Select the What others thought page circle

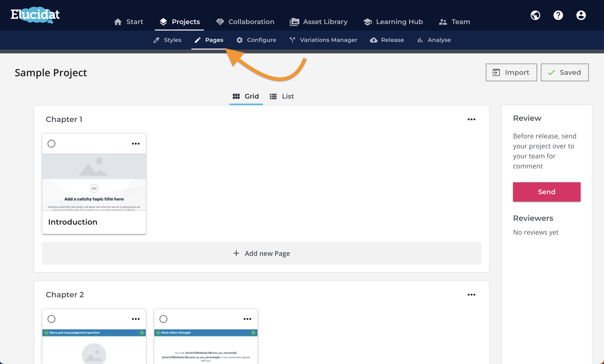coord(163,319)
